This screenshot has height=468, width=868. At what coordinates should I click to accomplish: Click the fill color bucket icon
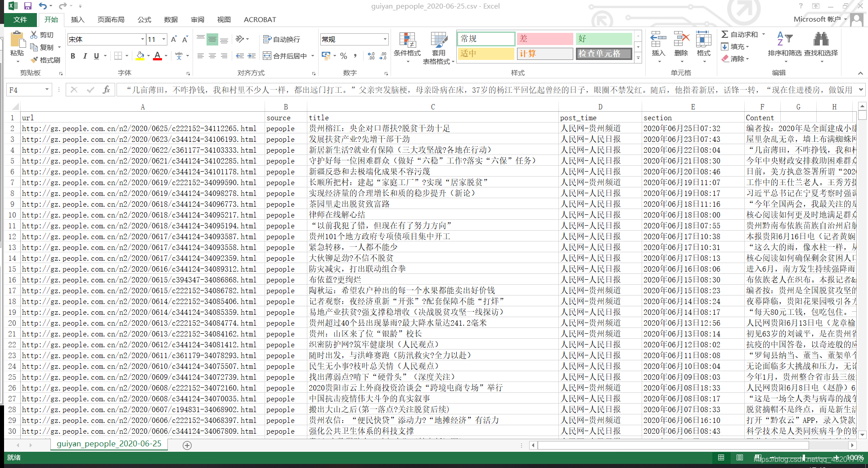pos(140,56)
